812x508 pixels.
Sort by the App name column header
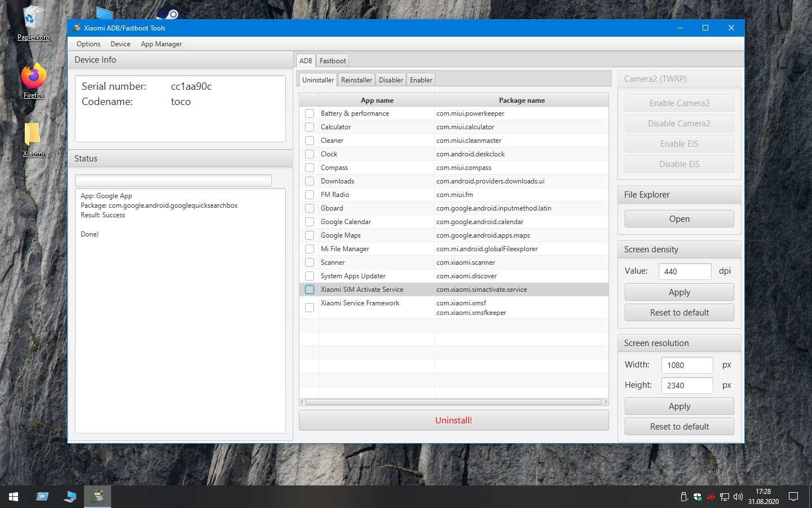click(377, 100)
